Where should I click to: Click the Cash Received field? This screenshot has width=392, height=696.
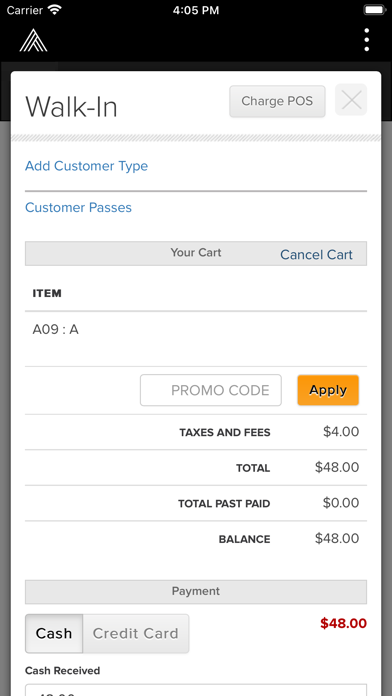(x=196, y=690)
